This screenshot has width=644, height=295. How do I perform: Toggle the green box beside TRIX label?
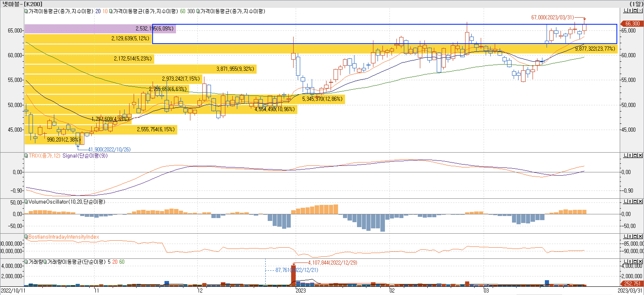[x=26, y=155]
